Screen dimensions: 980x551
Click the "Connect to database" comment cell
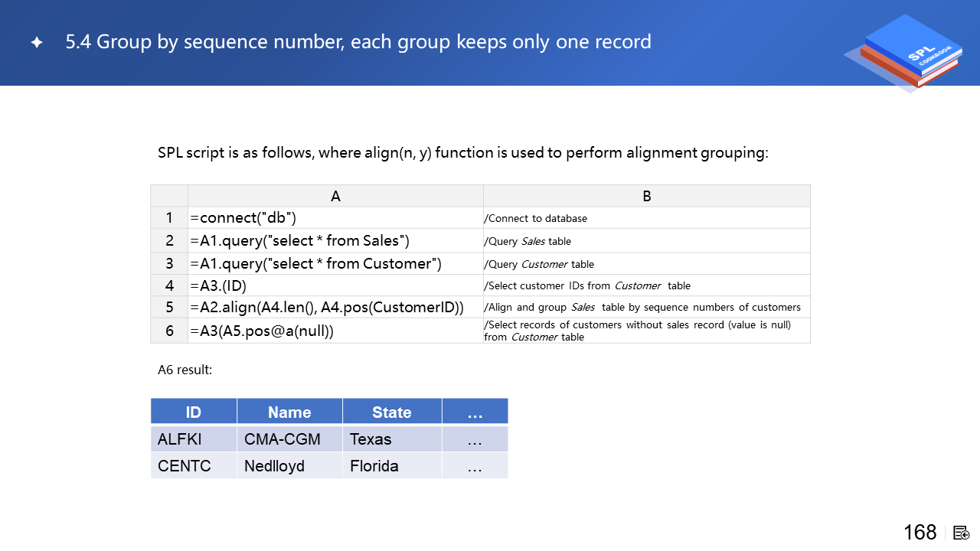coord(646,218)
